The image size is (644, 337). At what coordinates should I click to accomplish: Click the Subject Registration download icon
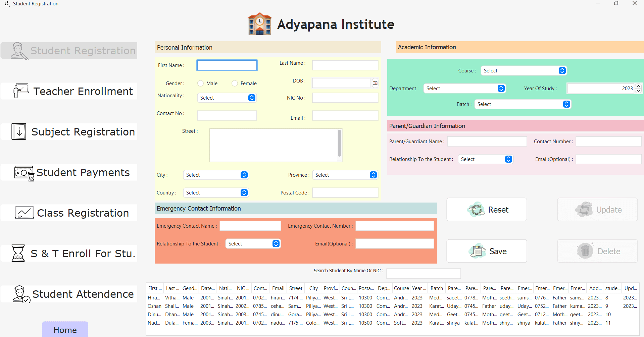click(x=19, y=131)
